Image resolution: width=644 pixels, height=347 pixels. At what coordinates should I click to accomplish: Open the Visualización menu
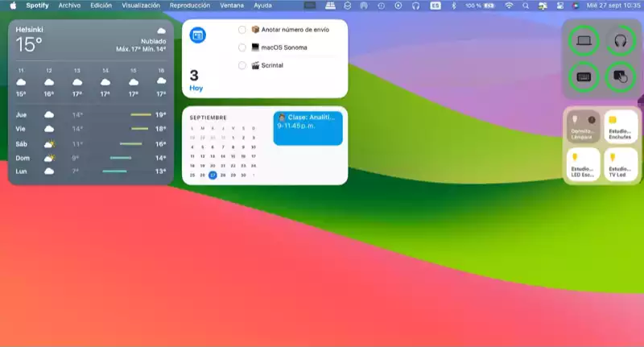click(141, 6)
